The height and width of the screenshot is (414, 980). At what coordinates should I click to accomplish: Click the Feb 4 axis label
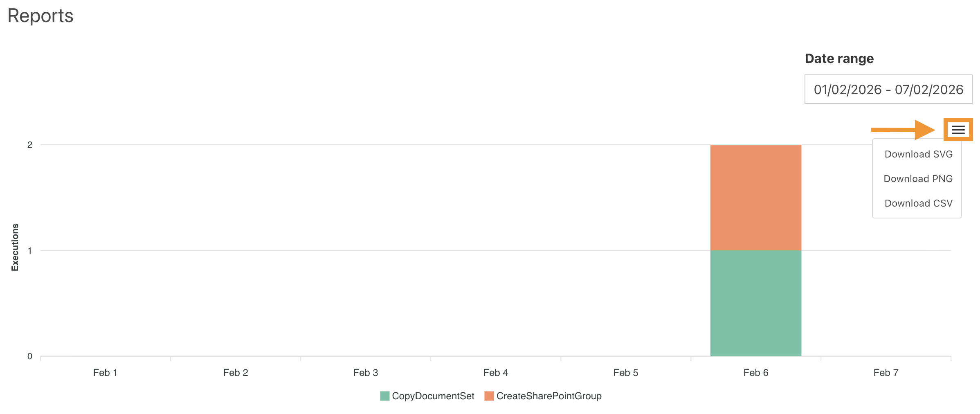pyautogui.click(x=496, y=373)
